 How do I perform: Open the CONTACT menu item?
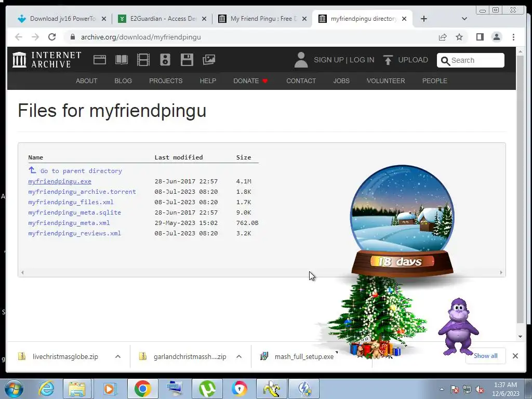coord(301,81)
